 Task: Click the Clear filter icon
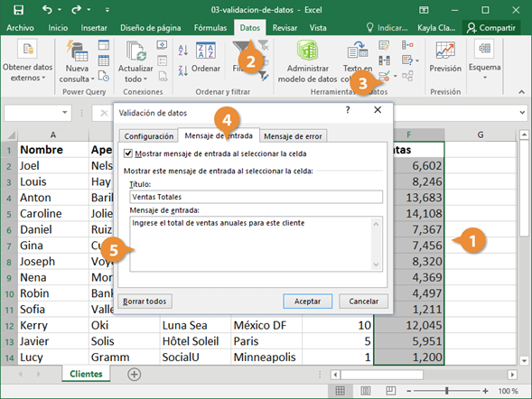point(263,44)
